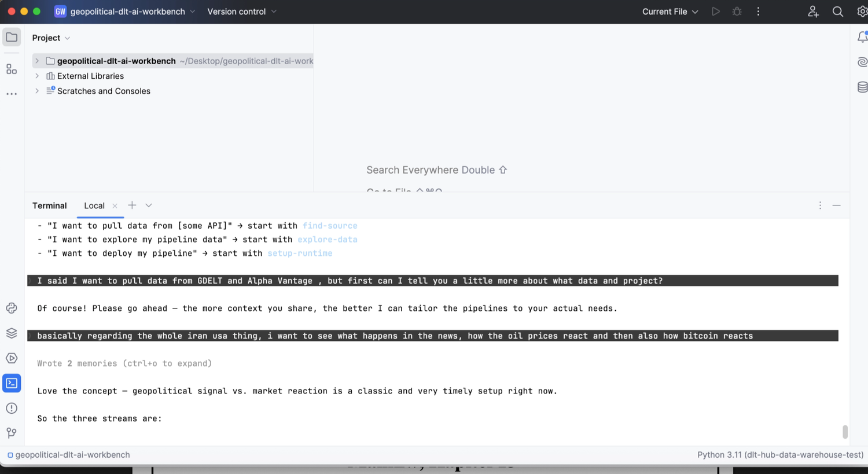Run the current file play button
868x474 pixels.
coord(716,12)
